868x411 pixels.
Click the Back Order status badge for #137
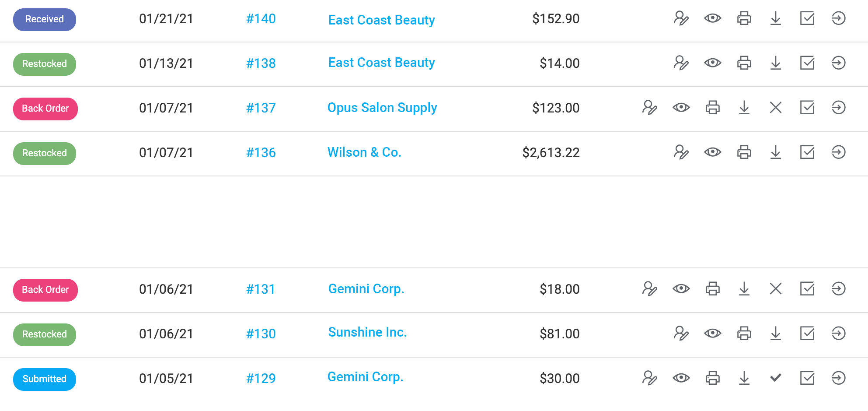45,109
